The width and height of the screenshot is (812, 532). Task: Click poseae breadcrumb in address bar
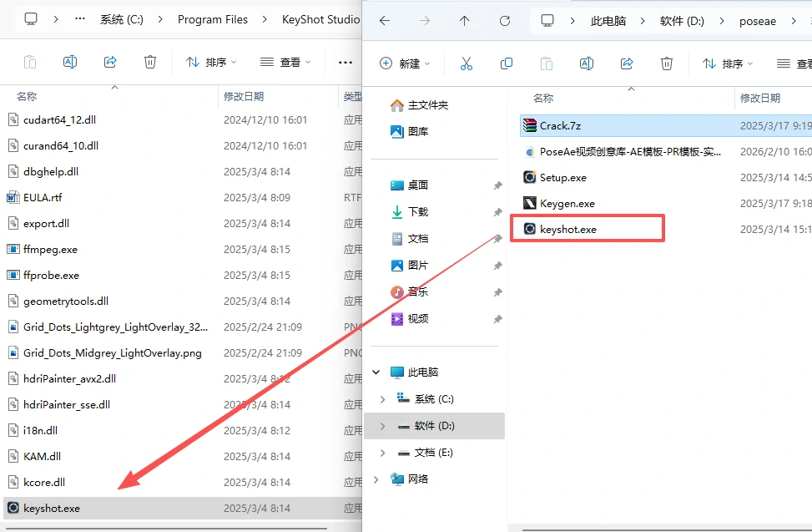[x=758, y=21]
